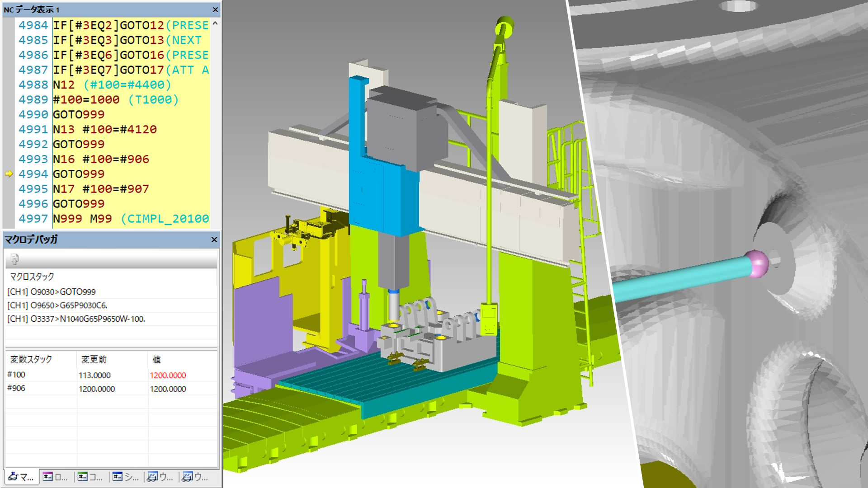Select stack entry O9030>GOTO999
This screenshot has width=868, height=488.
52,292
